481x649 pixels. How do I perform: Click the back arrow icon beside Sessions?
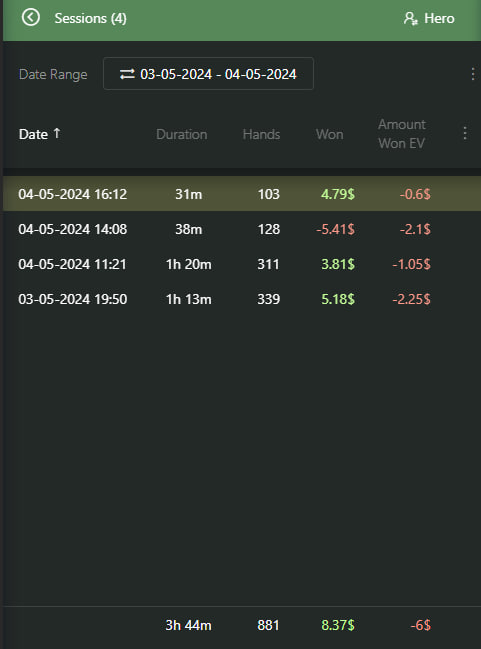[x=31, y=18]
